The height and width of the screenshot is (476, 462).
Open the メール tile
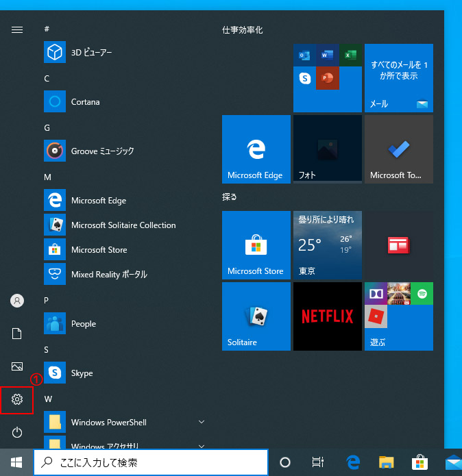399,78
